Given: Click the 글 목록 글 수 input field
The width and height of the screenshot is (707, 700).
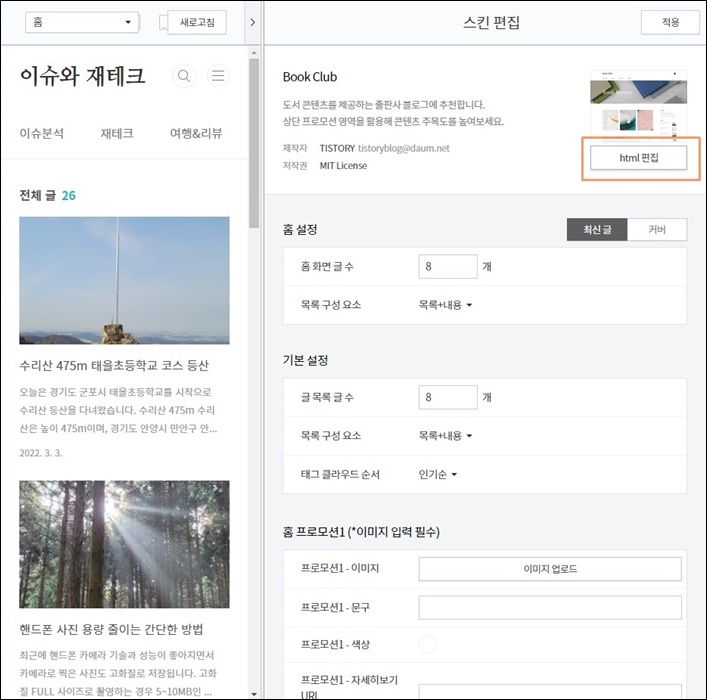Looking at the screenshot, I should pos(448,397).
